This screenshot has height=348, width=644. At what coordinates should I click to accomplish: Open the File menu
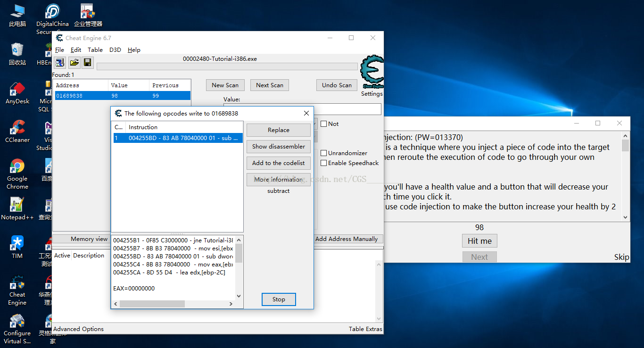point(59,50)
